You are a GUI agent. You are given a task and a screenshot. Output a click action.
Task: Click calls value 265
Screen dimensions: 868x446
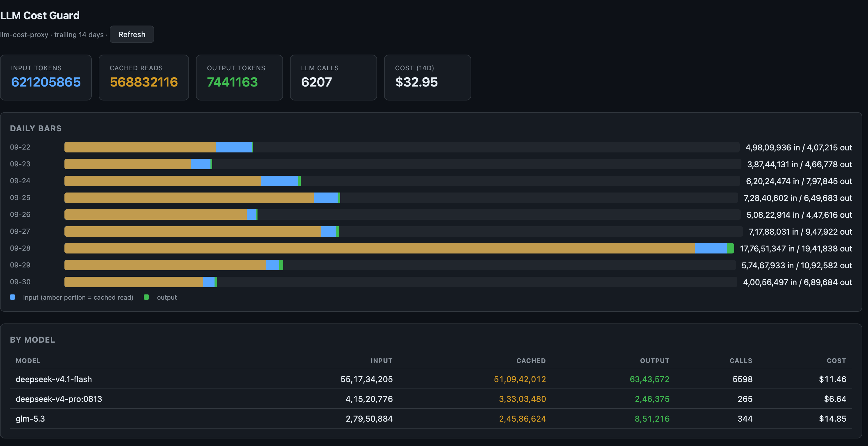click(x=745, y=399)
